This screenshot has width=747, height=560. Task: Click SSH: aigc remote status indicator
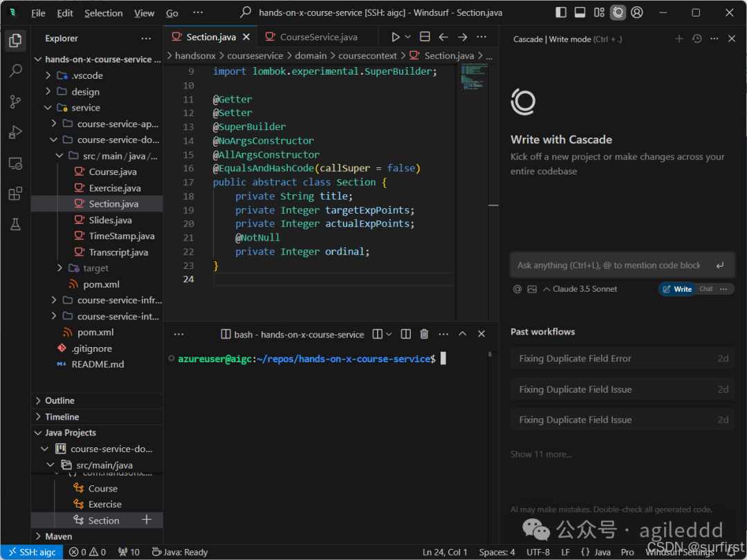click(32, 552)
